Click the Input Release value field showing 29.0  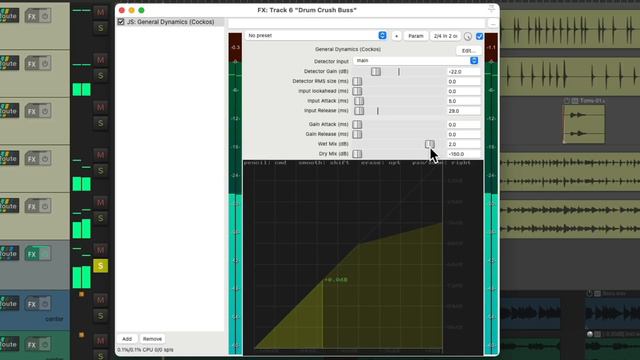point(464,111)
